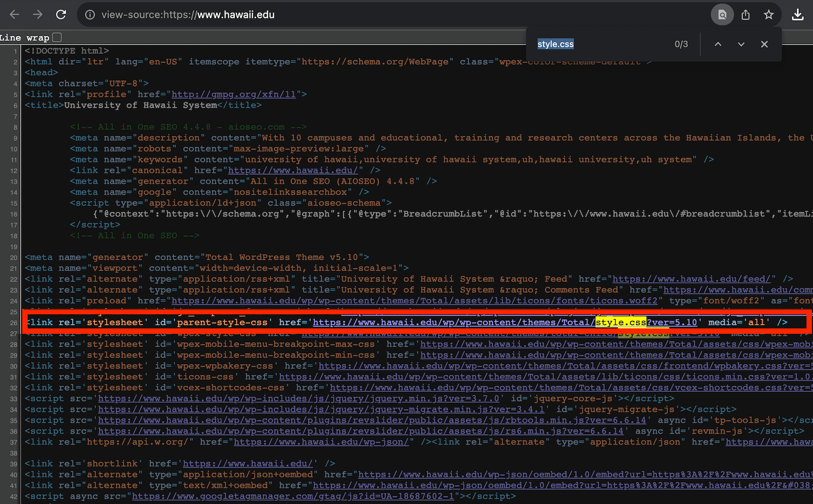Screen dimensions: 813x504
Task: Open the json+oembed link on line 40
Action: point(585,474)
